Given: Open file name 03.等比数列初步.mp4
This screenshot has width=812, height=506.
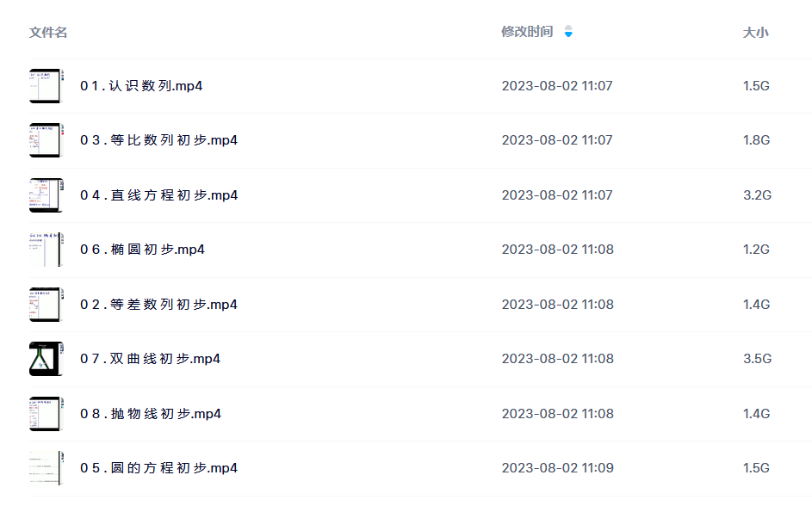Looking at the screenshot, I should (158, 140).
